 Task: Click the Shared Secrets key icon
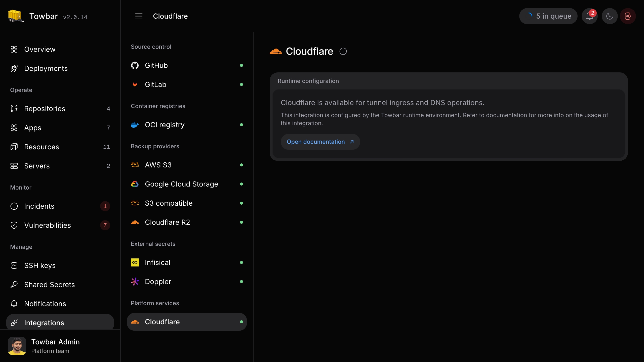[x=14, y=285]
